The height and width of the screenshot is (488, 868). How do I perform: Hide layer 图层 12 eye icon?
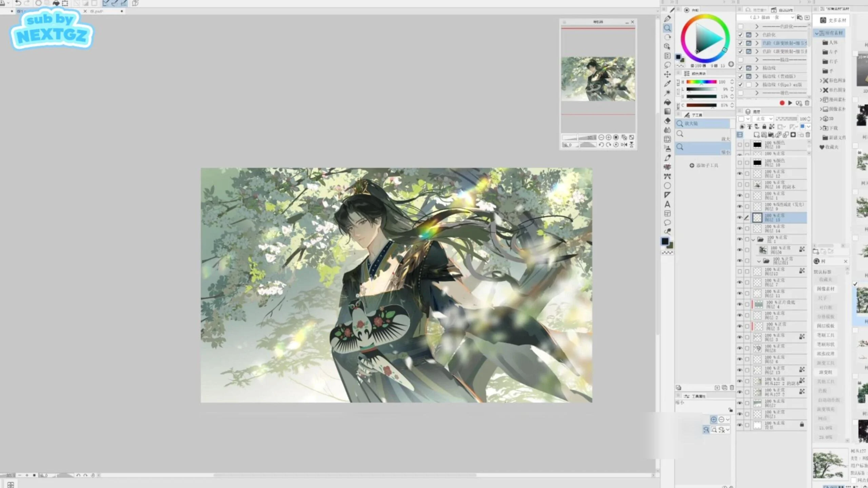coord(740,174)
